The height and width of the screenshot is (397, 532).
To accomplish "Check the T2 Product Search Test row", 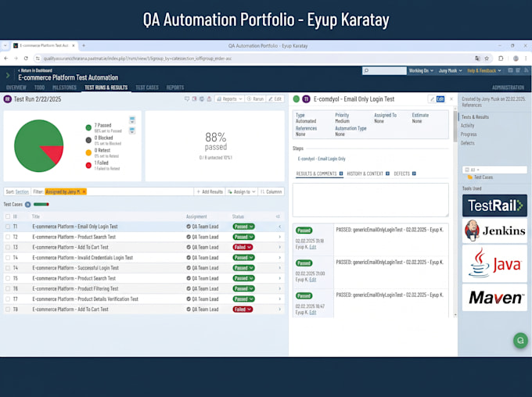I will 8,237.
